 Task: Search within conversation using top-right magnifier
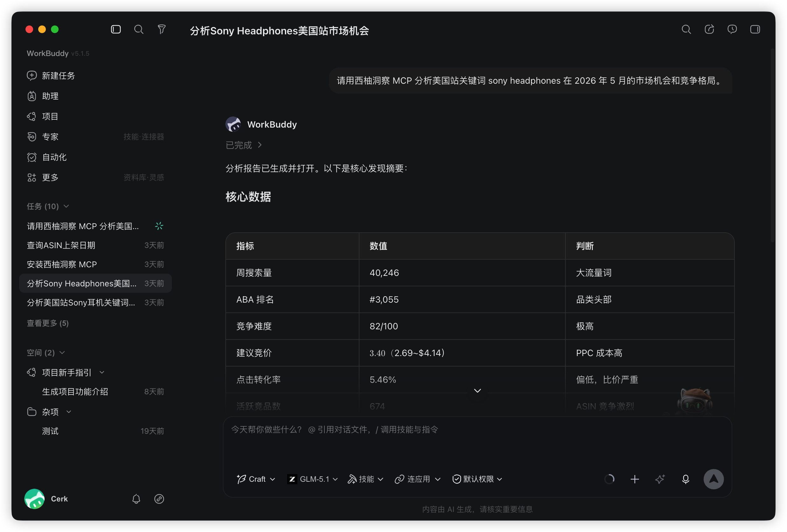pyautogui.click(x=686, y=30)
